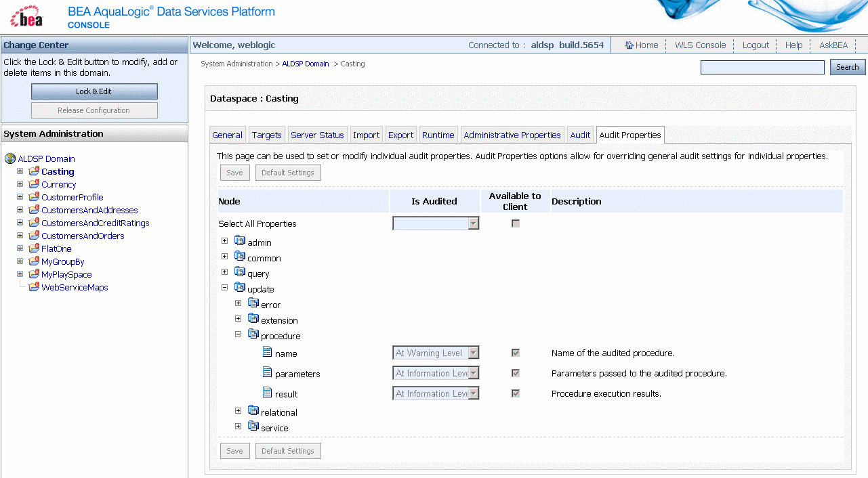Open Is Audited dropdown for parameters
The width and height of the screenshot is (868, 478).
[436, 373]
